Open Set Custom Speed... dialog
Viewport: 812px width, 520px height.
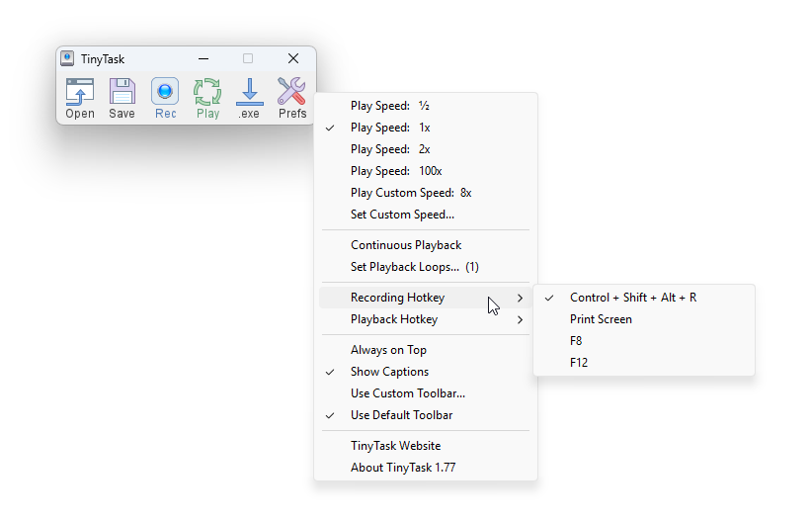pyautogui.click(x=426, y=215)
